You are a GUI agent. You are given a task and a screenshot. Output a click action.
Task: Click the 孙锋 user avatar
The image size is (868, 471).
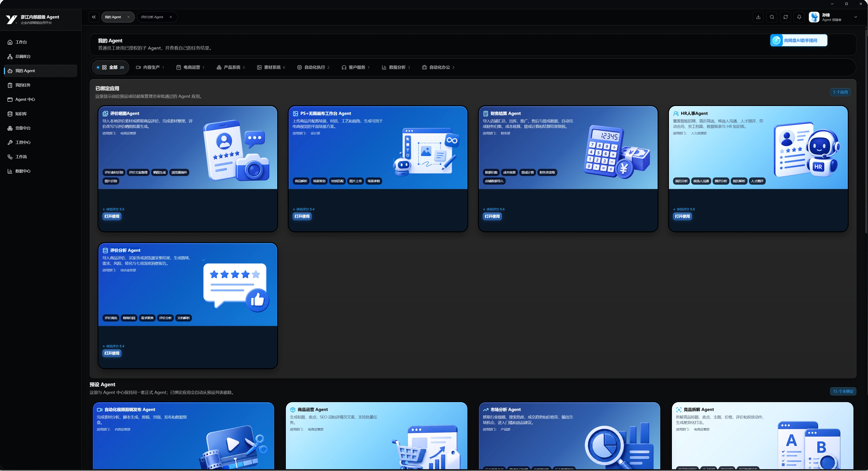coord(814,17)
